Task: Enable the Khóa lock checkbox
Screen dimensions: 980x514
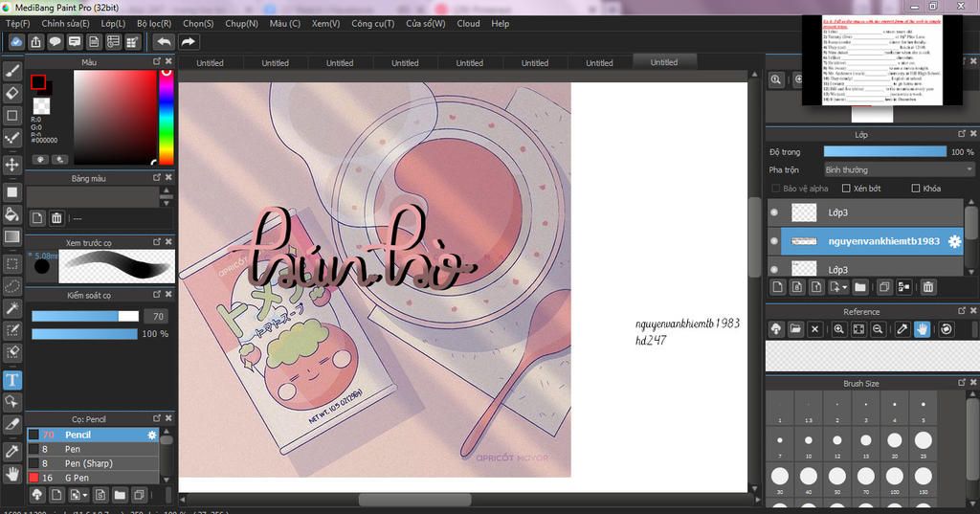Action: point(916,189)
